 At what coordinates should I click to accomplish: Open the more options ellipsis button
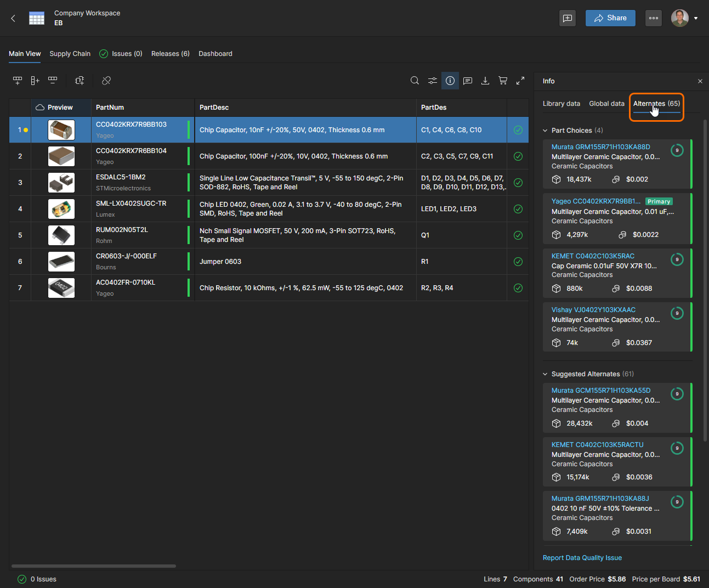pos(654,18)
